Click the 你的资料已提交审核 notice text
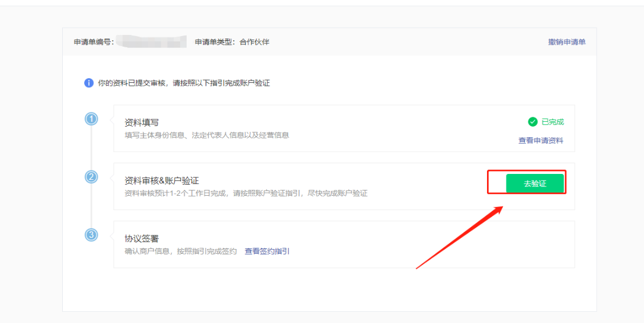The width and height of the screenshot is (644, 323). click(184, 83)
